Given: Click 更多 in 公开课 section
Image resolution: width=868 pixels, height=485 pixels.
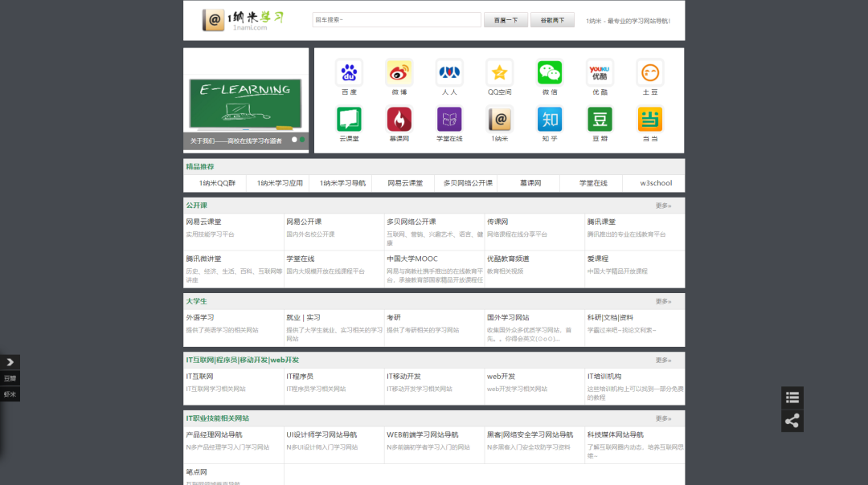Looking at the screenshot, I should [663, 206].
